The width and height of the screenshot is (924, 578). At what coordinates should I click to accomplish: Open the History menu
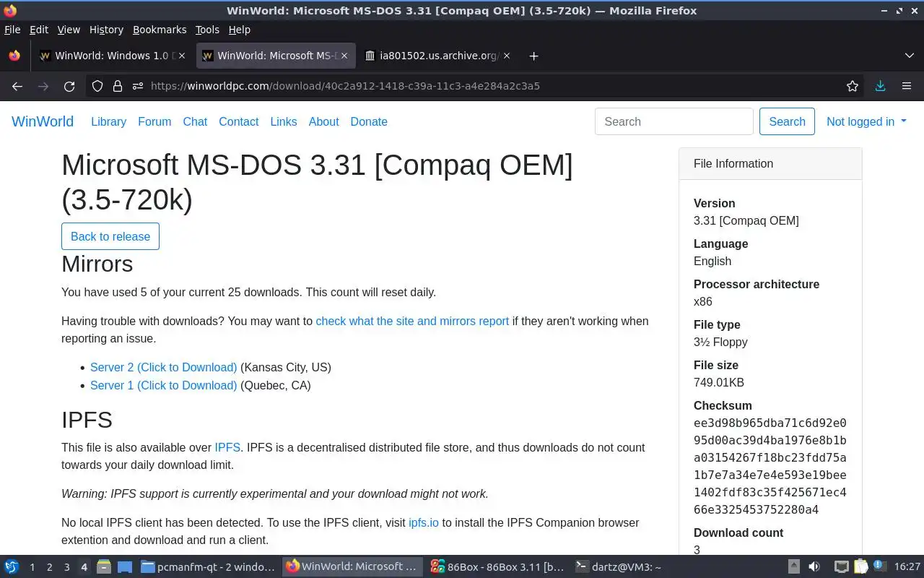[x=106, y=30]
